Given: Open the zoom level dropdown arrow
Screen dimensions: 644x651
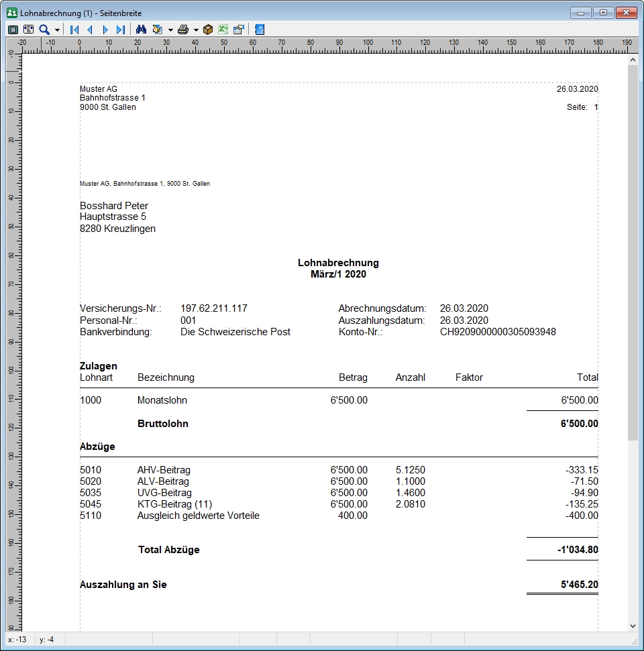Looking at the screenshot, I should 58,29.
